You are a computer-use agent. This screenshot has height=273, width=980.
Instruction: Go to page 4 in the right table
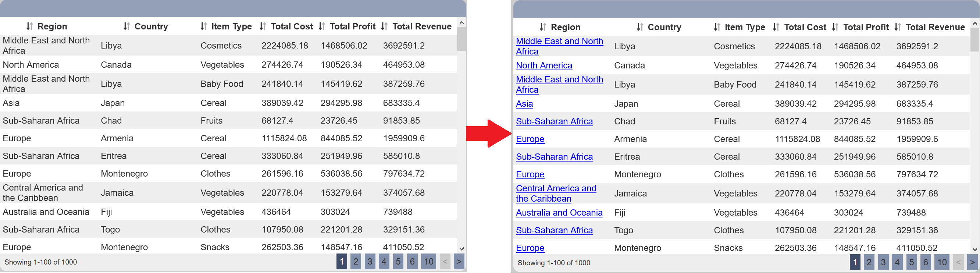pyautogui.click(x=897, y=262)
